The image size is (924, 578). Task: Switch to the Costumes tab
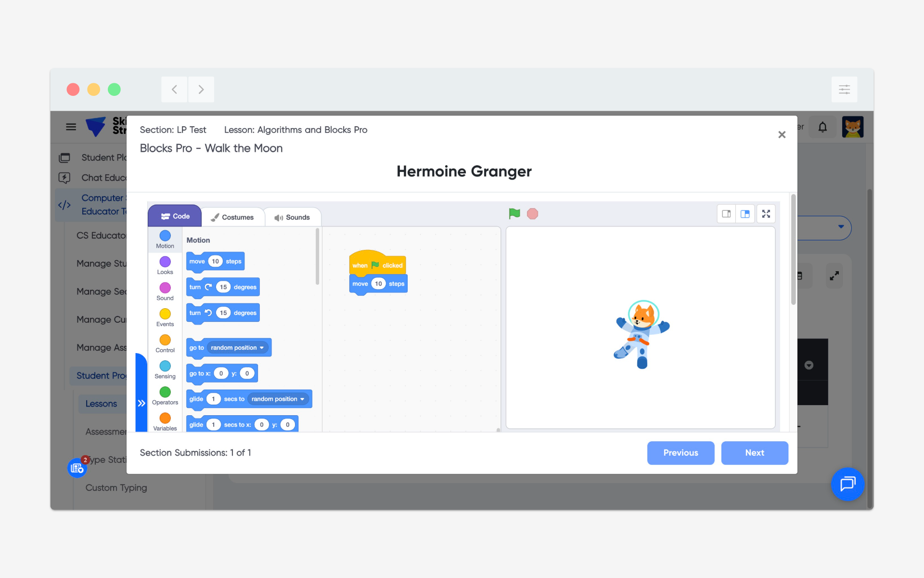click(x=232, y=217)
